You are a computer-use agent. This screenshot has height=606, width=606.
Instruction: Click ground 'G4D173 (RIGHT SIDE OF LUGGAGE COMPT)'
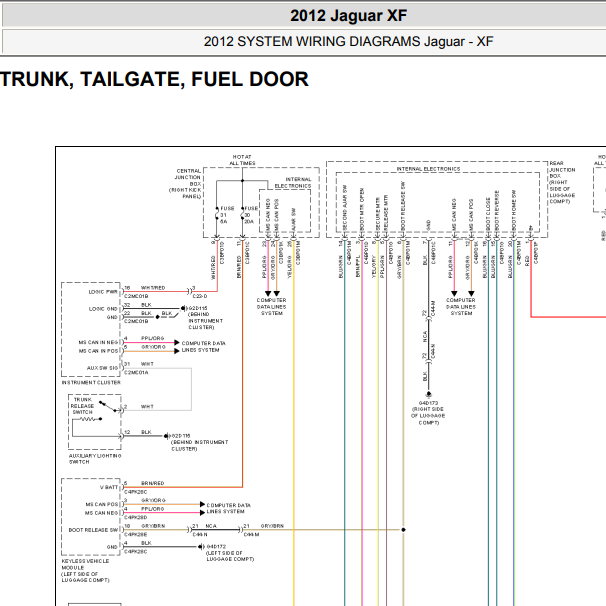[x=428, y=412]
